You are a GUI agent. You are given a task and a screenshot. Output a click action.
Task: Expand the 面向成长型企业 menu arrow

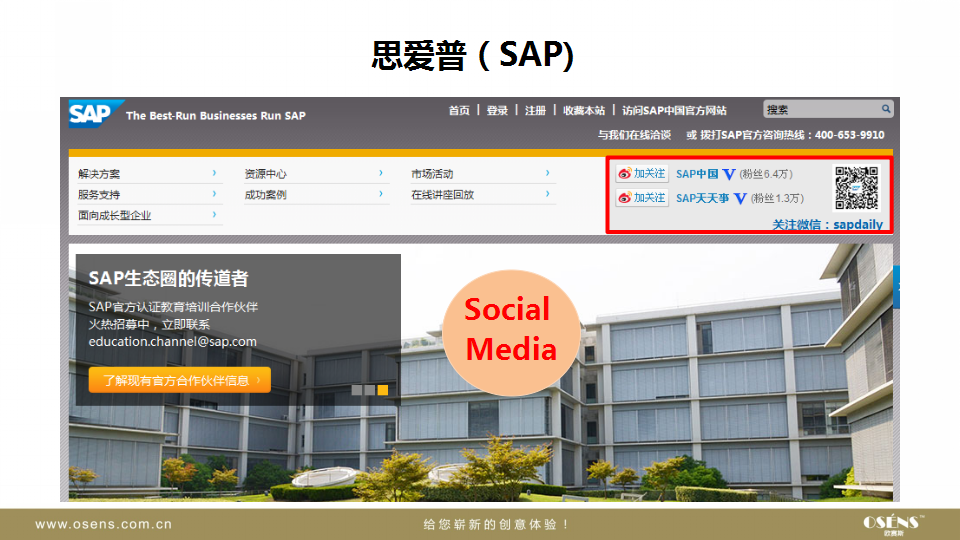(214, 215)
